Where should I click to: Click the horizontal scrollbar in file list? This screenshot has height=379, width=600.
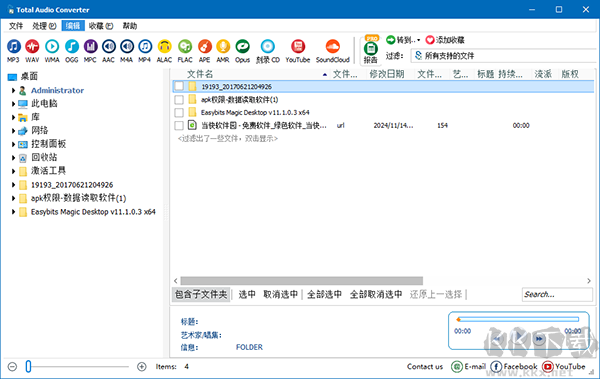click(x=302, y=281)
